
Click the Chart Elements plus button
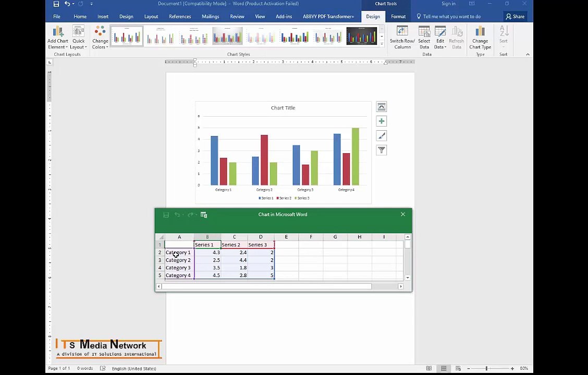382,121
